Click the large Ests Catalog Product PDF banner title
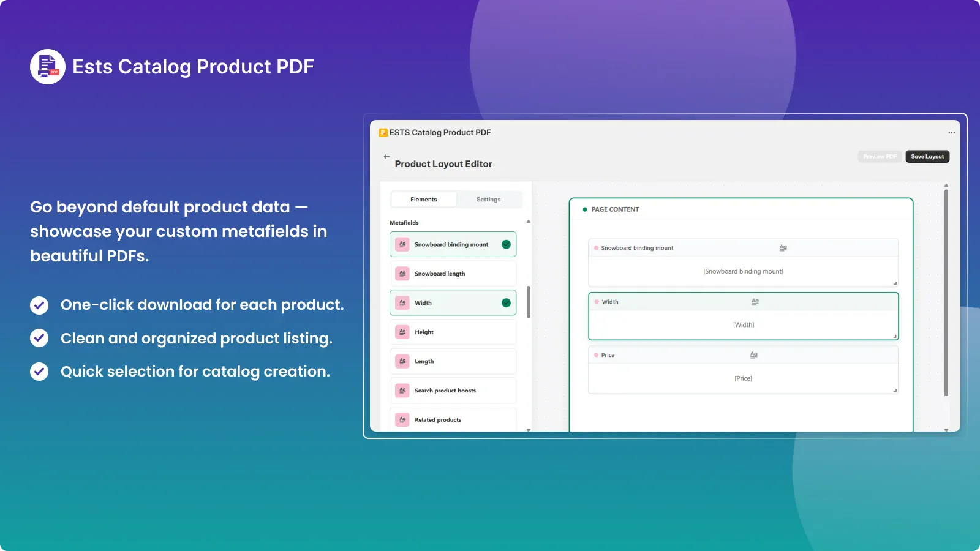The image size is (980, 551). click(194, 67)
